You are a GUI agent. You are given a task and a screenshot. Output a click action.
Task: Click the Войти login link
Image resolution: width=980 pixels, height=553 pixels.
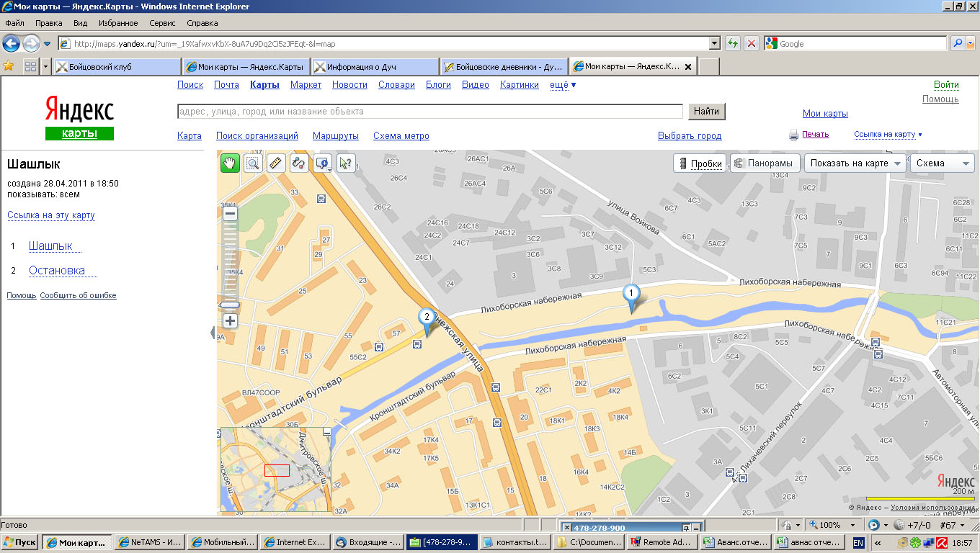click(x=946, y=85)
